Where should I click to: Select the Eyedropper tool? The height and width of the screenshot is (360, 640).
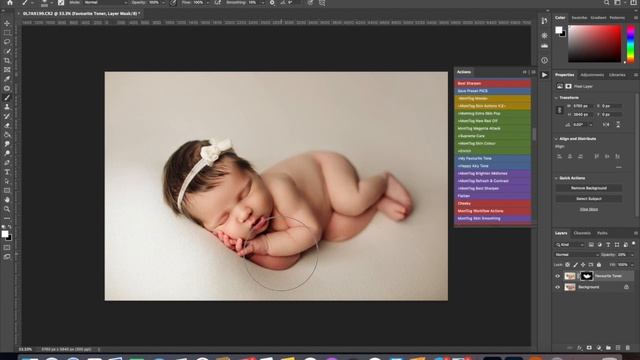(x=7, y=79)
